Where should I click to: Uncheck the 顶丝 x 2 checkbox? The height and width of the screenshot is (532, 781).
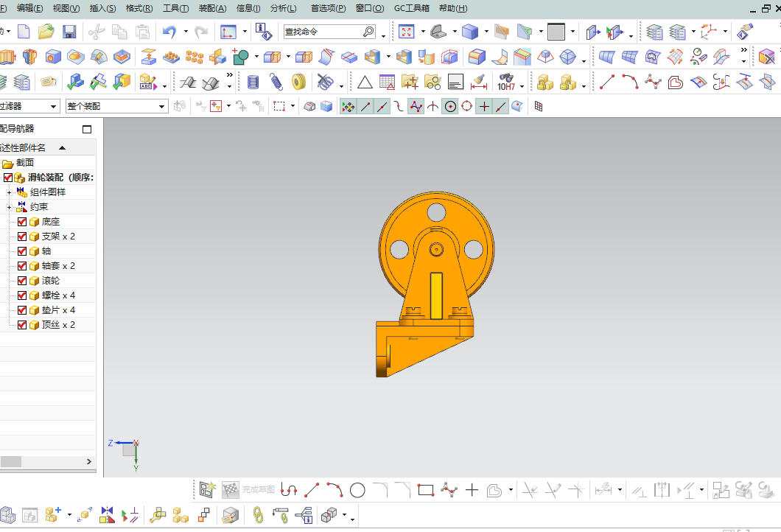[22, 325]
